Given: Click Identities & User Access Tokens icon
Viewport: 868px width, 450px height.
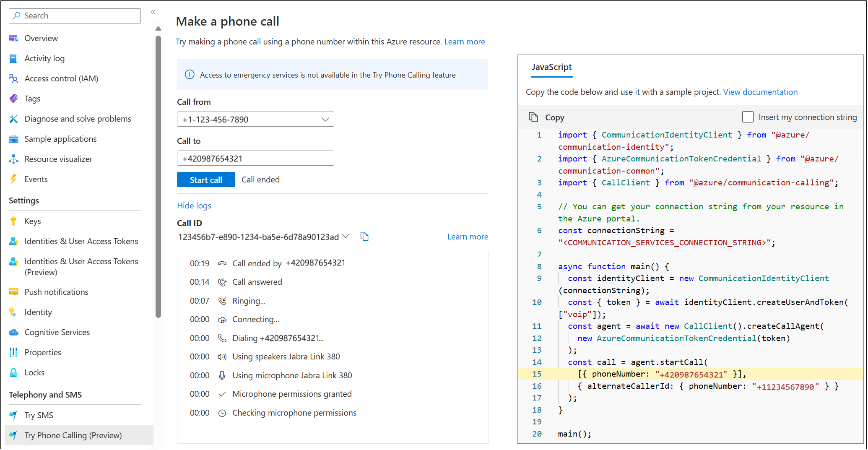Looking at the screenshot, I should (13, 241).
